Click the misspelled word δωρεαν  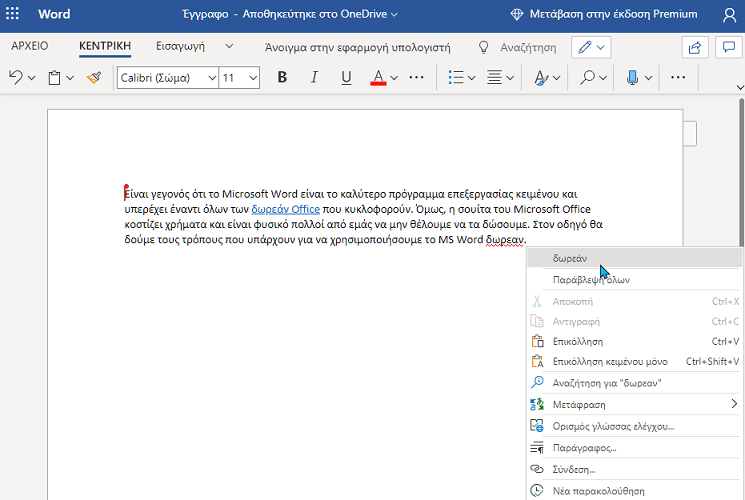(505, 240)
